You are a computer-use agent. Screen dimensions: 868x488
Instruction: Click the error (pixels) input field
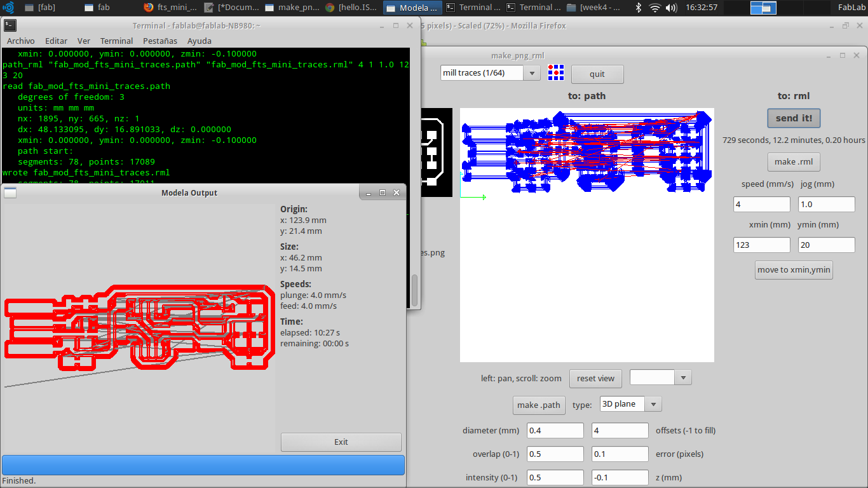(x=620, y=454)
